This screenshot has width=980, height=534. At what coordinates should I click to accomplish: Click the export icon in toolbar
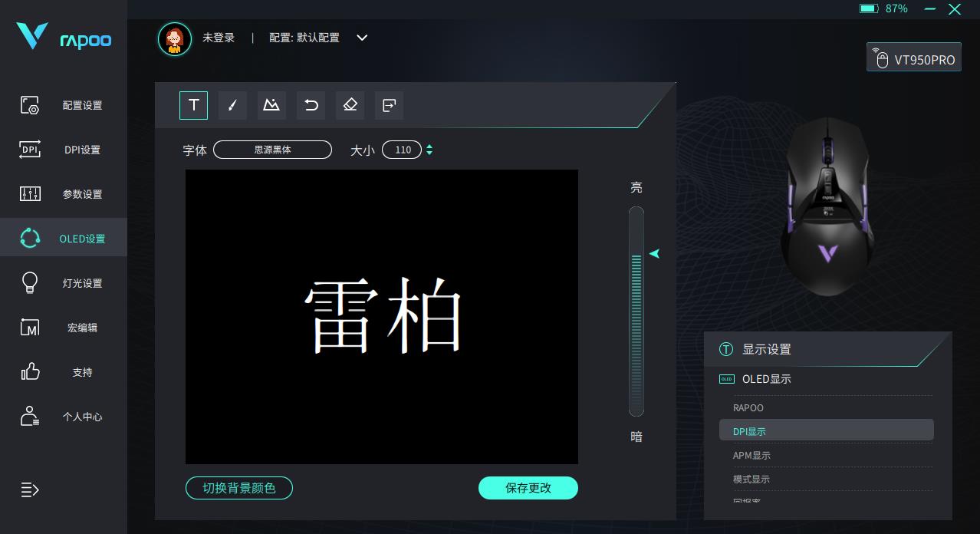click(x=389, y=105)
